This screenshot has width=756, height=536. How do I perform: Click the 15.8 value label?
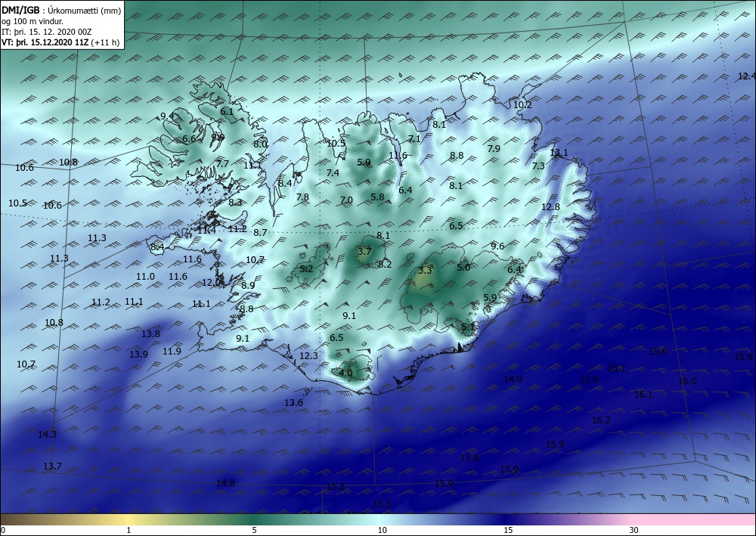[469, 458]
